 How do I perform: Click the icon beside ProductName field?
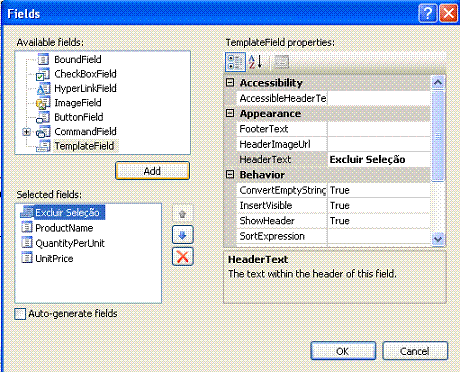coord(27,228)
